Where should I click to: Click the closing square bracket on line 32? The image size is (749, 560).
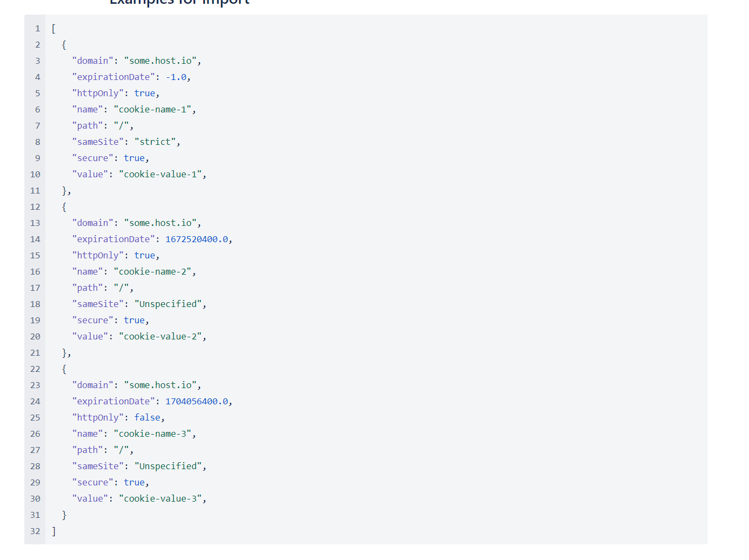coord(54,531)
